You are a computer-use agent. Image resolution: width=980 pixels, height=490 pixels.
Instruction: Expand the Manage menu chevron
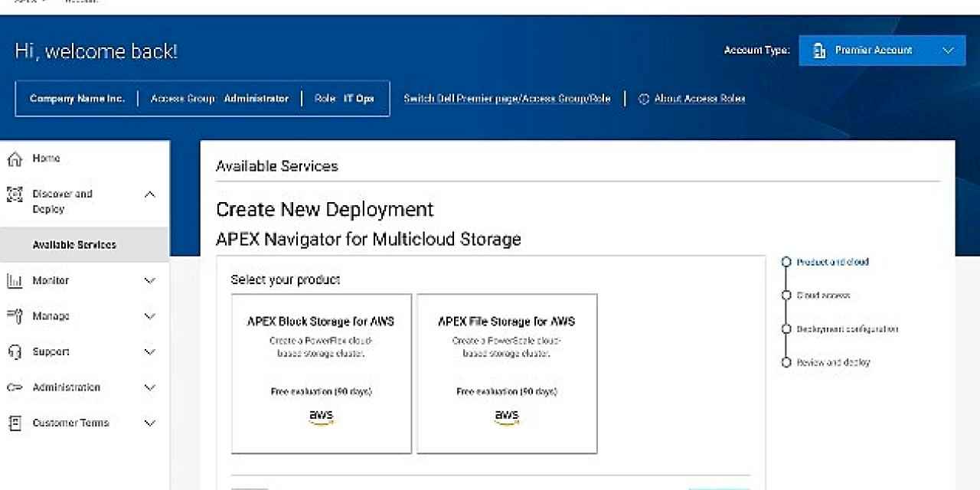150,316
